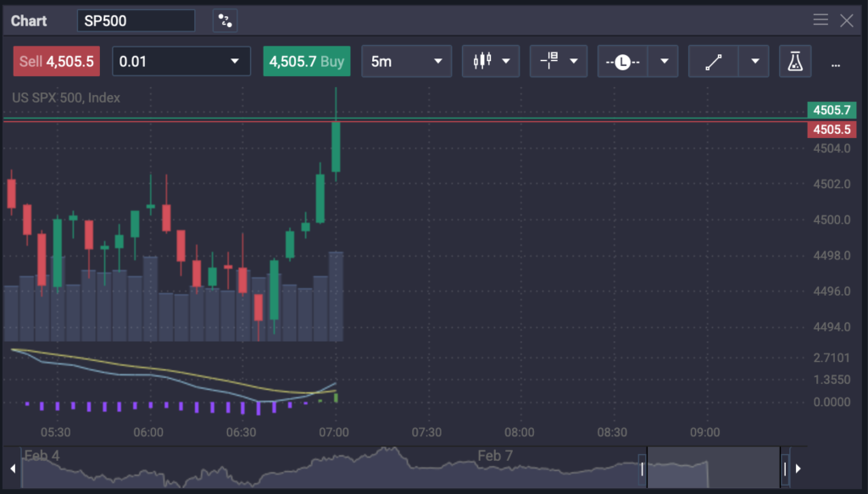The image size is (868, 494).
Task: Open the drawing tool dropdown arrow
Action: (754, 60)
